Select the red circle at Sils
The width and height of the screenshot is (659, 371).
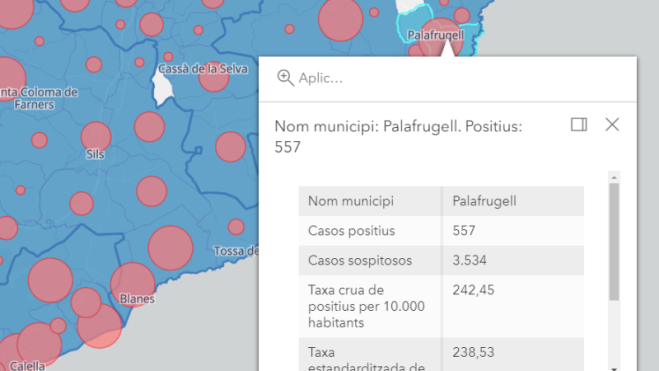point(96,137)
